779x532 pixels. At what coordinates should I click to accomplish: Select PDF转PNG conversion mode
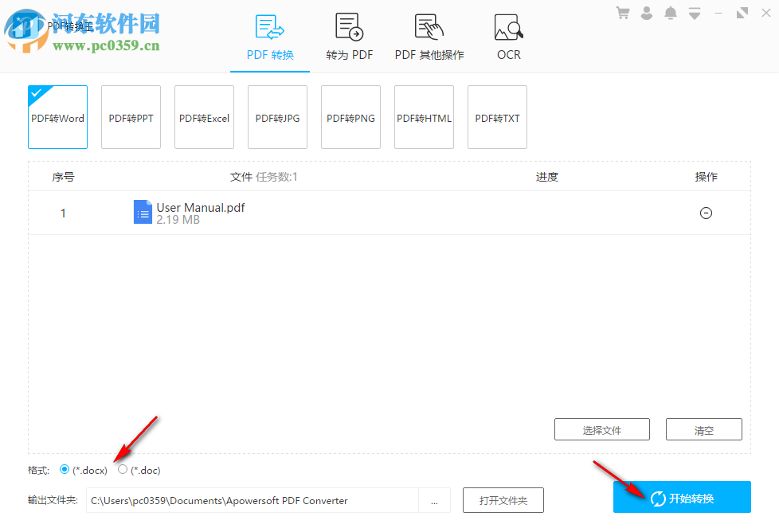[350, 117]
